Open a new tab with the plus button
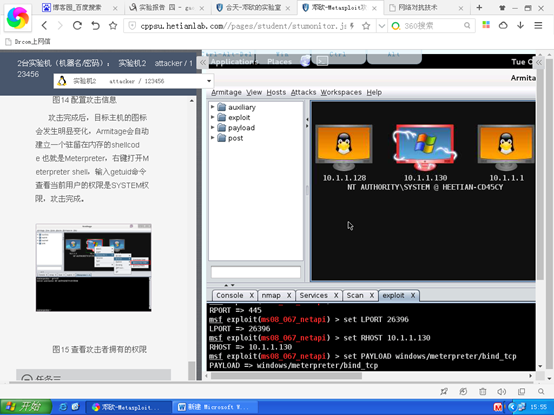The height and width of the screenshot is (415, 554). point(479,7)
